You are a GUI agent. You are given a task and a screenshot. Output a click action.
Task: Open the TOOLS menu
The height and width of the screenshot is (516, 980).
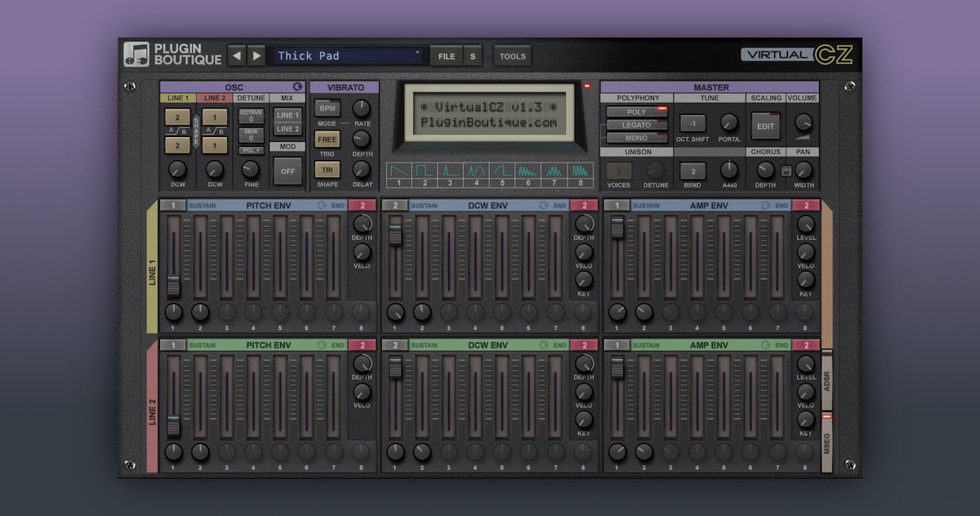tap(512, 56)
